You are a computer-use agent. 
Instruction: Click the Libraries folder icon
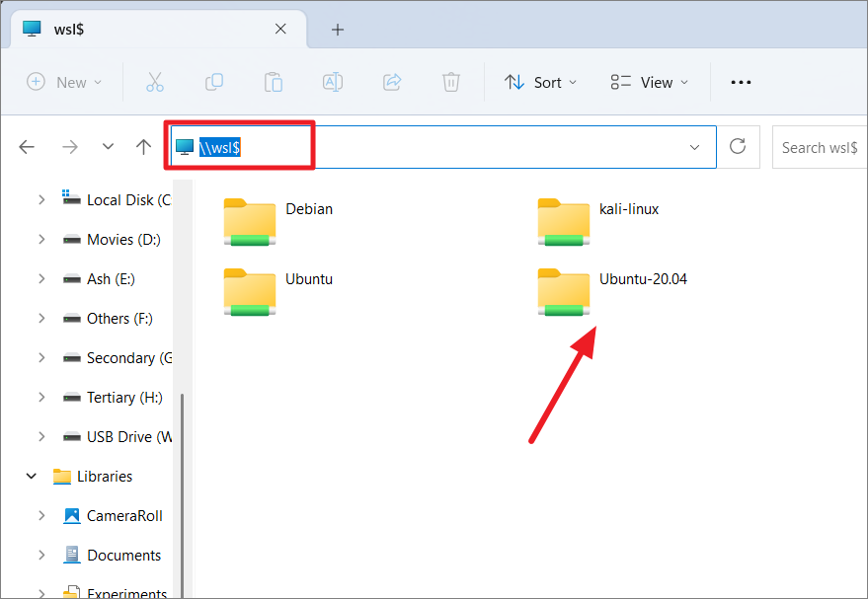pyautogui.click(x=62, y=477)
